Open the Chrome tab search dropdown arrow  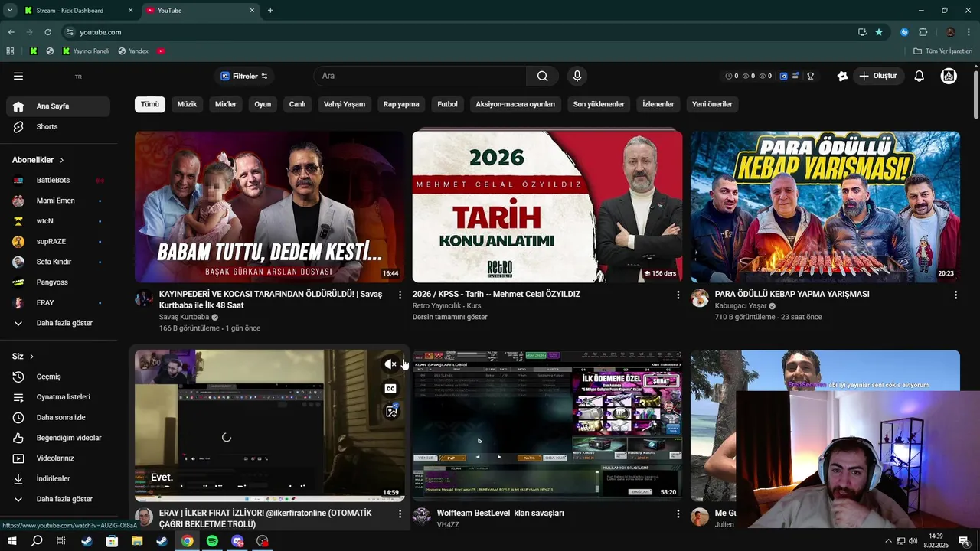(10, 11)
